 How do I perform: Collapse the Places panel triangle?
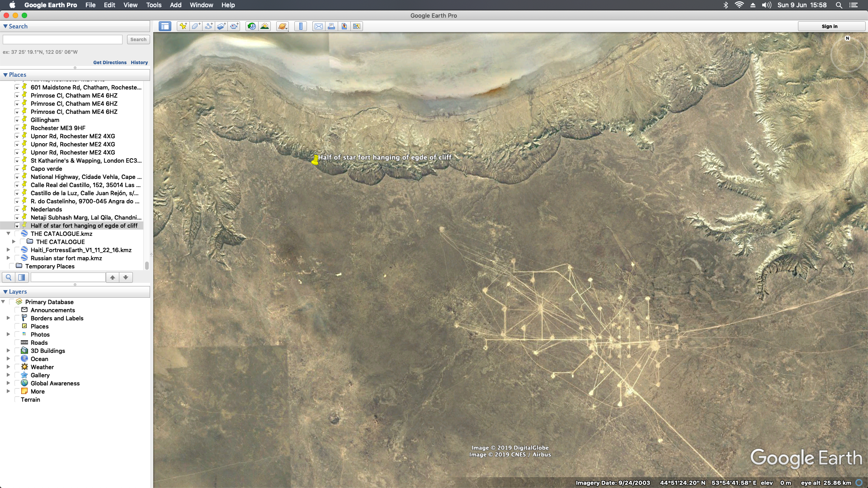(5, 75)
